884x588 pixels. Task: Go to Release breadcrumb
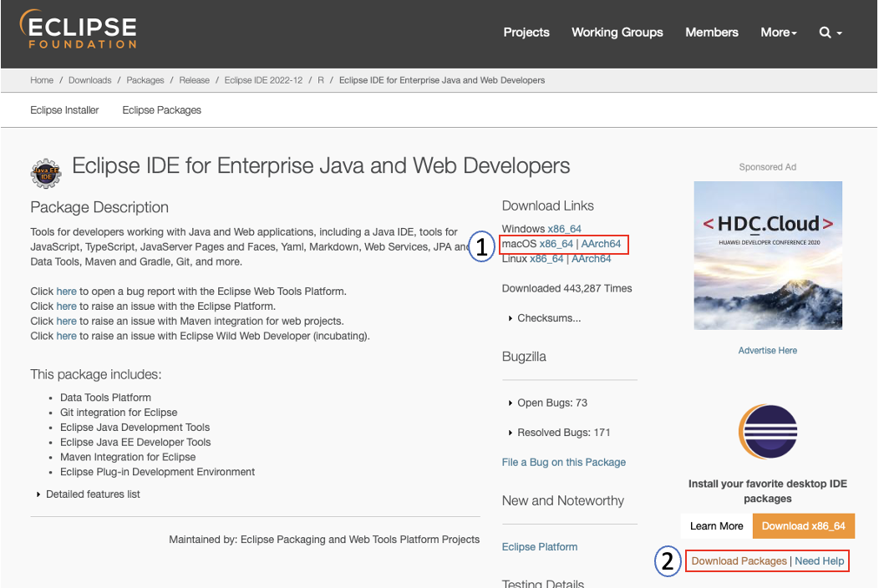pyautogui.click(x=194, y=80)
